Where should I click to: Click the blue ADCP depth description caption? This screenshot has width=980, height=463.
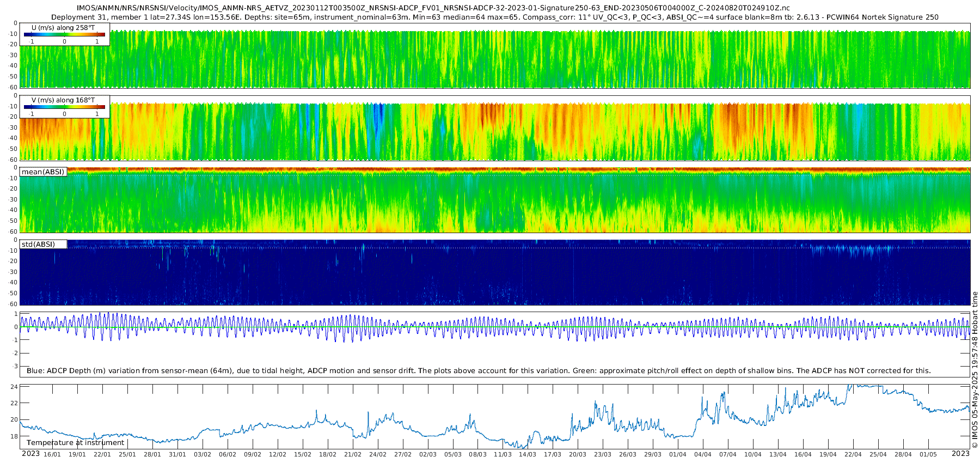coord(479,371)
